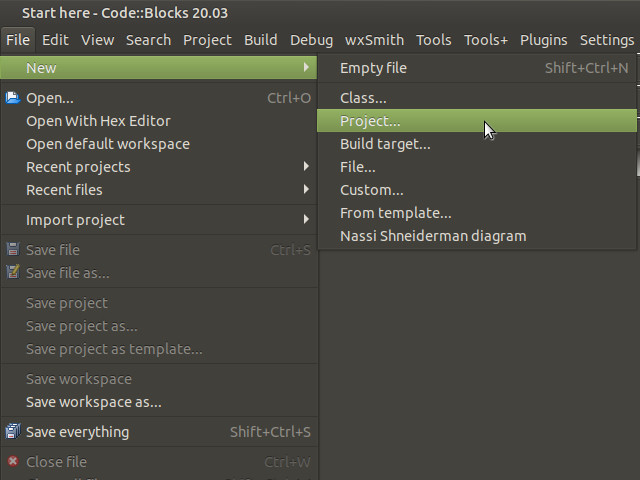
Task: Choose Build target... option
Action: (x=385, y=144)
